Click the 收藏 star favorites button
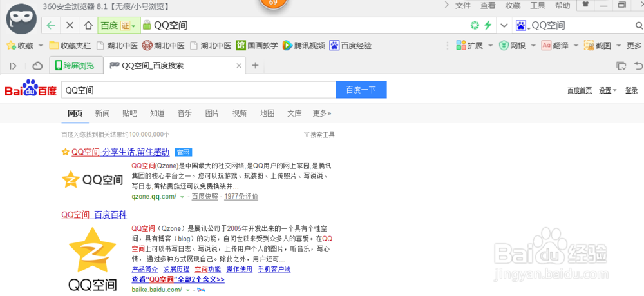Screen dimensions: 644x296 pyautogui.click(x=20, y=45)
